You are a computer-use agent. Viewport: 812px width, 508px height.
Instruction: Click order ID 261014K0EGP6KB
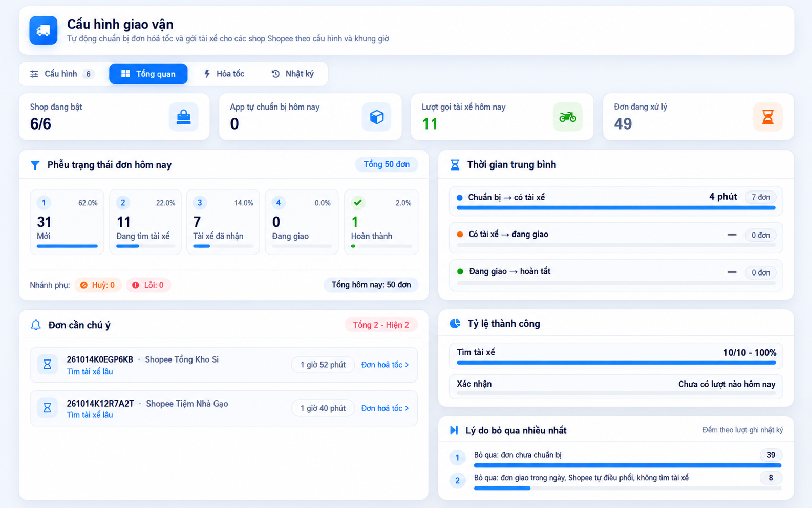tap(100, 359)
